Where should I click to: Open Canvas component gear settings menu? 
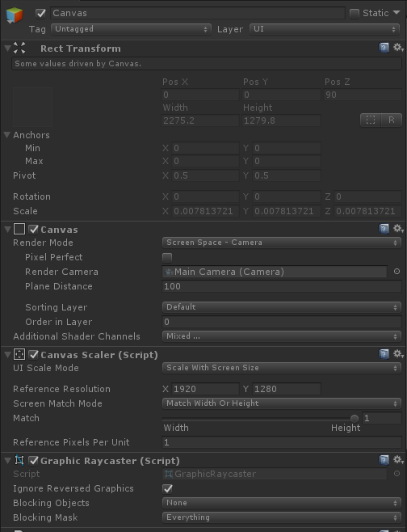click(398, 229)
